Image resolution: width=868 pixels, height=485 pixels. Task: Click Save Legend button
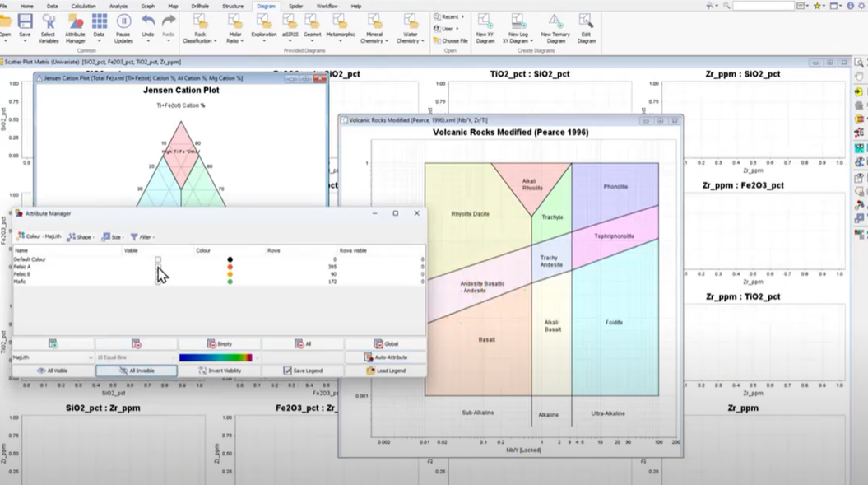click(303, 371)
